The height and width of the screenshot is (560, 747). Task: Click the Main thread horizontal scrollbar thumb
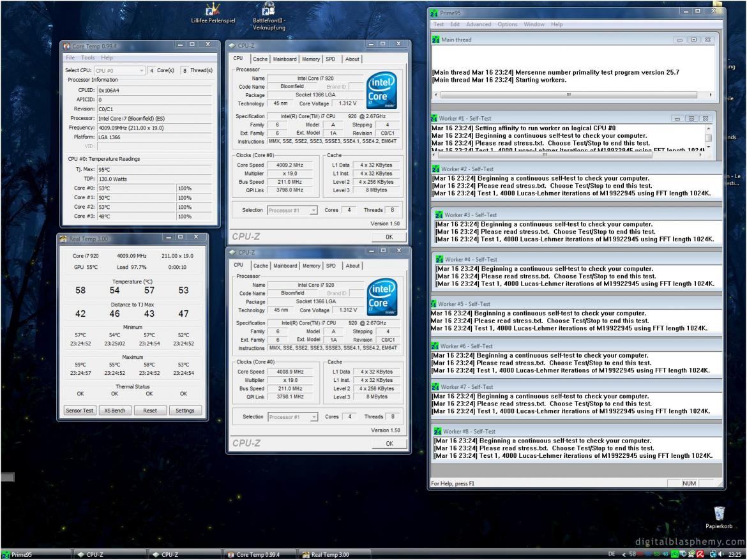(x=568, y=95)
